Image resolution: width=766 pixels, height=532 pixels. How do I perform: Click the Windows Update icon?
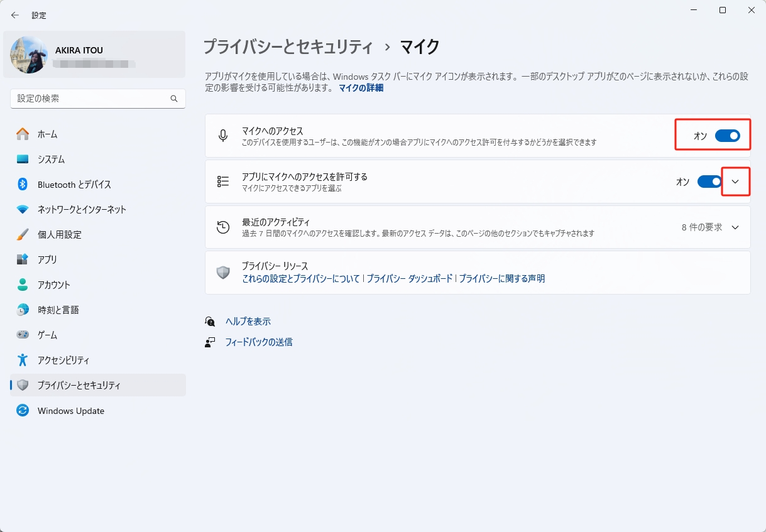click(x=23, y=411)
